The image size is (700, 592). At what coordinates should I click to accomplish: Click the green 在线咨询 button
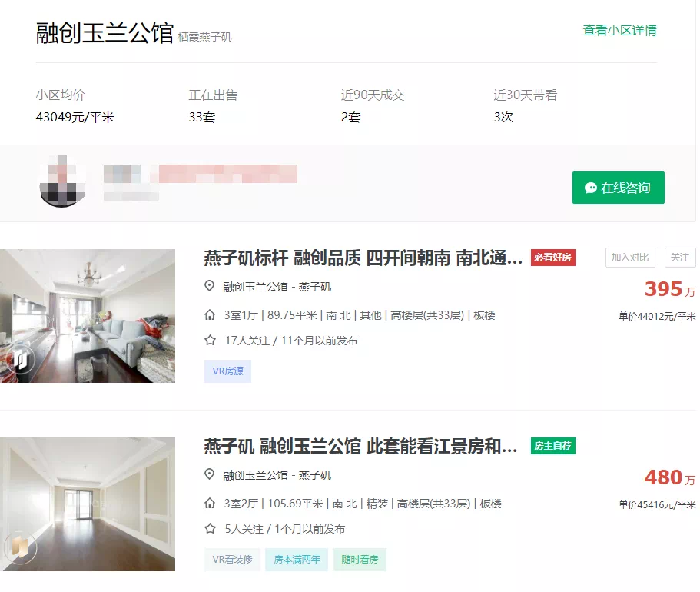coord(619,188)
